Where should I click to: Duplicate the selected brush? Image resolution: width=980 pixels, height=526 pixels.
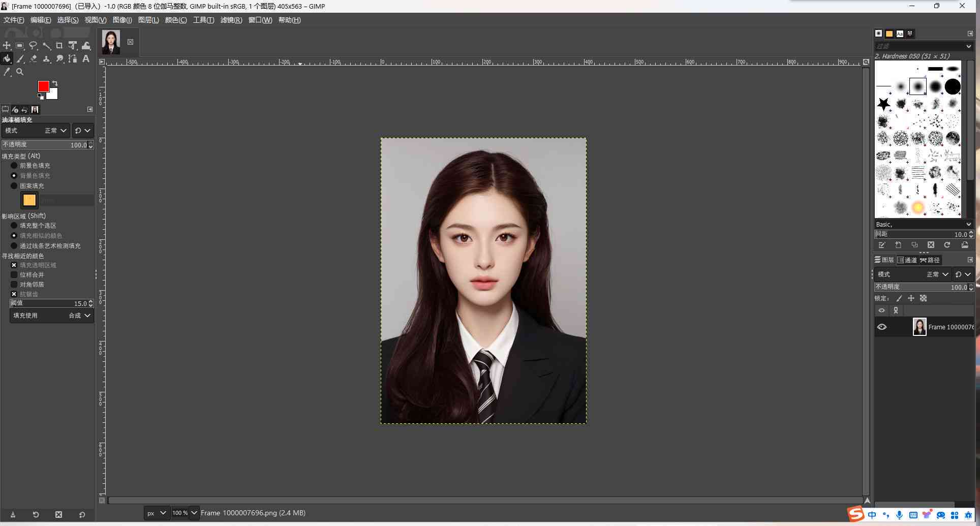coord(914,245)
